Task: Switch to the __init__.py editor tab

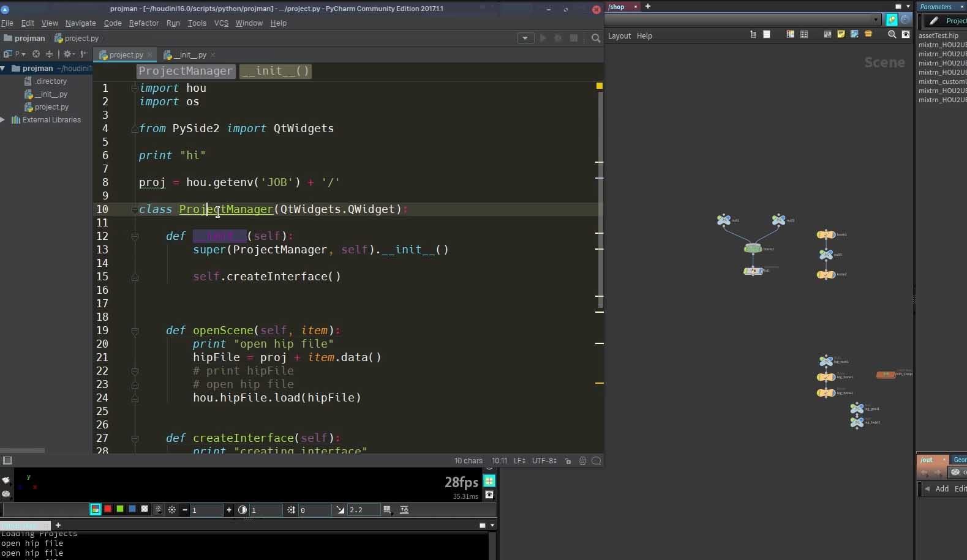Action: tap(189, 55)
